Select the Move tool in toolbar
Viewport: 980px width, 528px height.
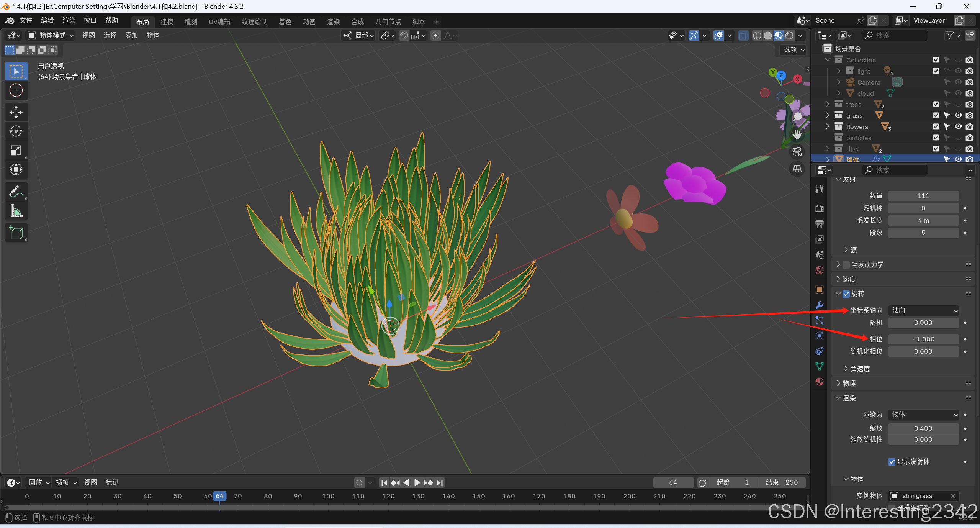click(x=16, y=112)
